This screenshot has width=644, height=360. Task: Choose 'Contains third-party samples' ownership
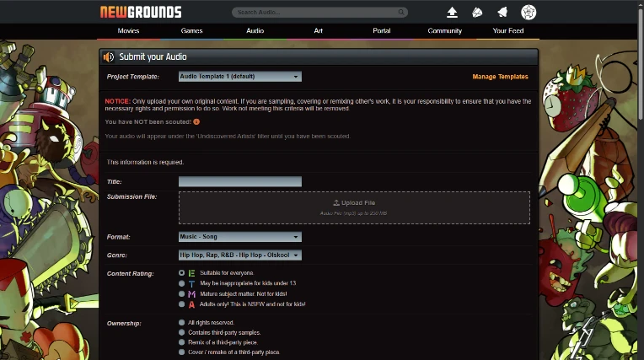(181, 332)
